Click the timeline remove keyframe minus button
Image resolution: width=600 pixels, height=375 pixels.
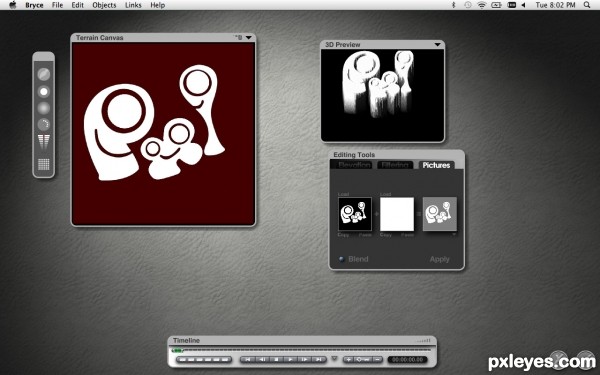(x=377, y=359)
